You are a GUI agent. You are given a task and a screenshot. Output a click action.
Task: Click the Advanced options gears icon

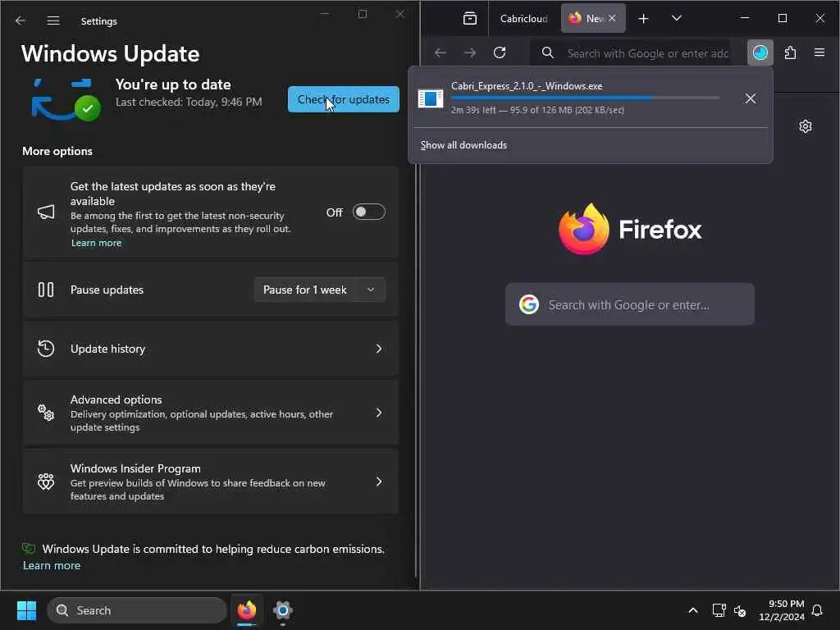click(x=46, y=413)
